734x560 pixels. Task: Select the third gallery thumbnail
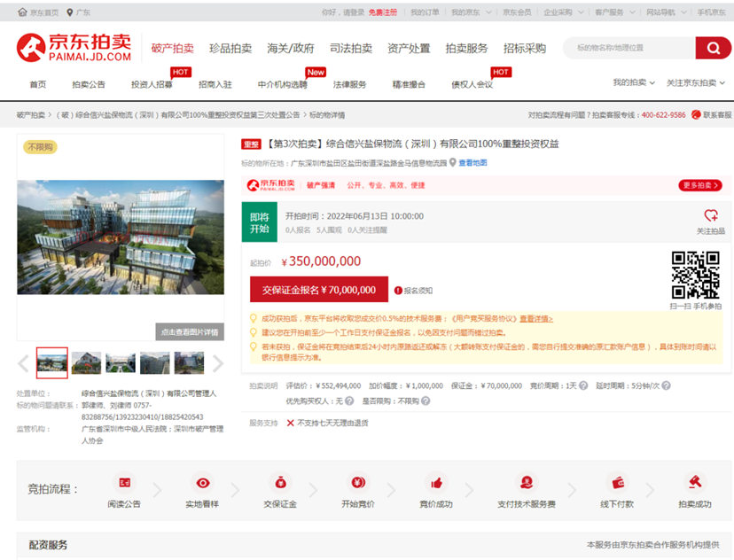(121, 362)
